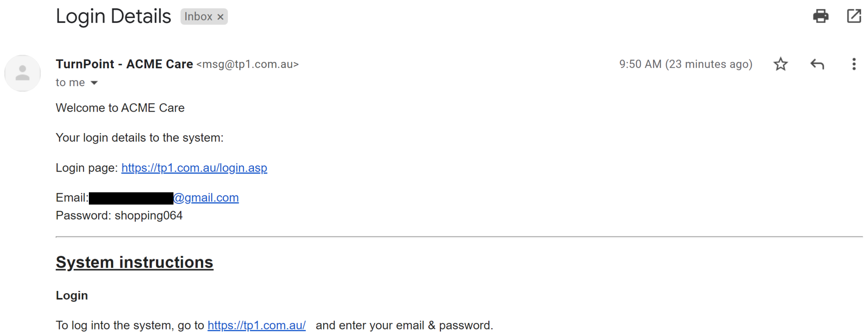
Task: Remove the Inbox label with the X
Action: coord(221,17)
